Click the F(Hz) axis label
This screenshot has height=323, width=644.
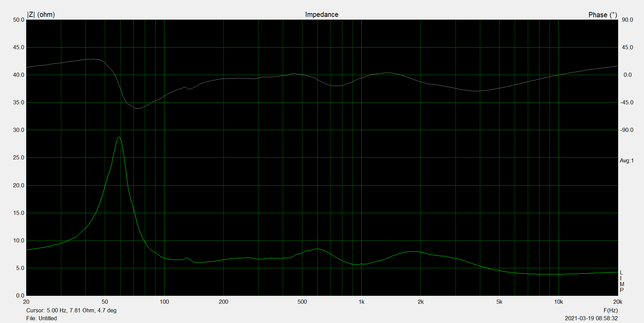pyautogui.click(x=611, y=310)
